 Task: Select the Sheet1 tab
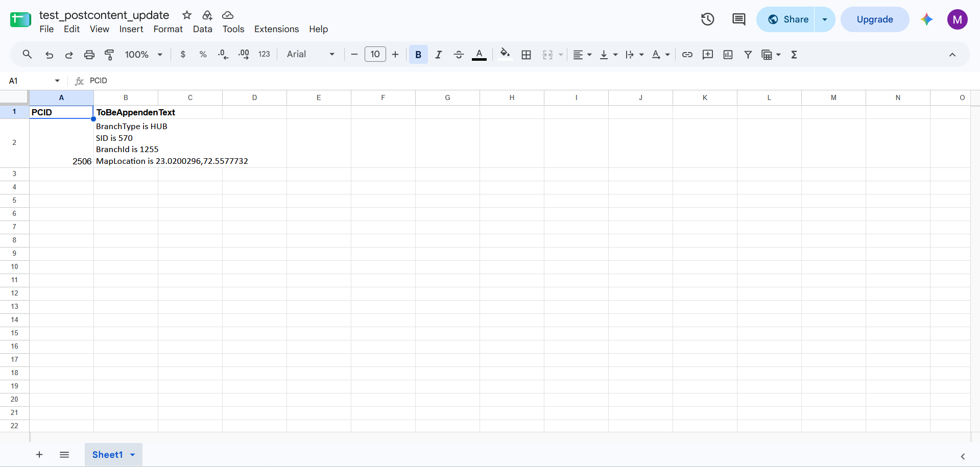pyautogui.click(x=113, y=454)
